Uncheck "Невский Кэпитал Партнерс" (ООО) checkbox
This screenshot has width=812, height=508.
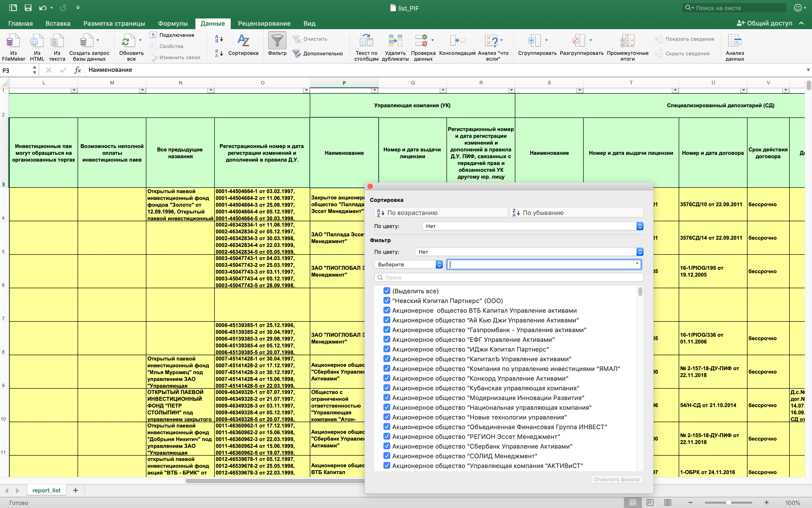(387, 300)
